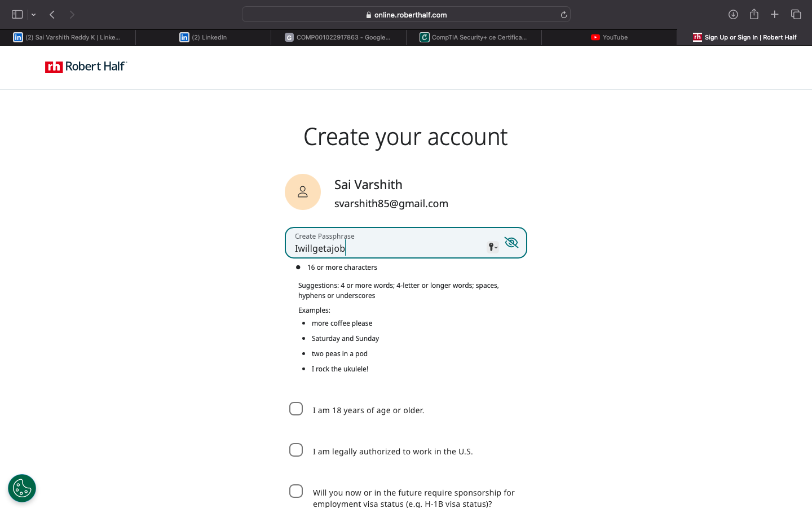Open the Share menu
The image size is (812, 508).
(x=754, y=15)
